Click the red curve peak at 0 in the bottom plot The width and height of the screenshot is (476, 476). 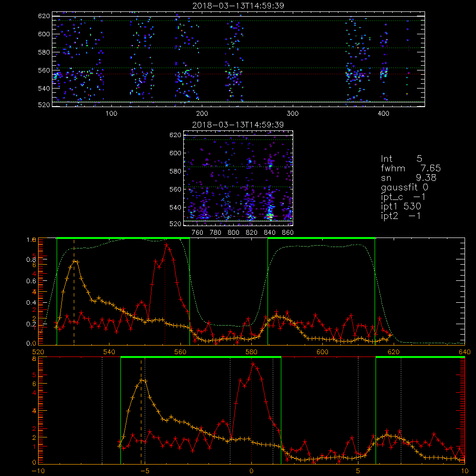253,364
